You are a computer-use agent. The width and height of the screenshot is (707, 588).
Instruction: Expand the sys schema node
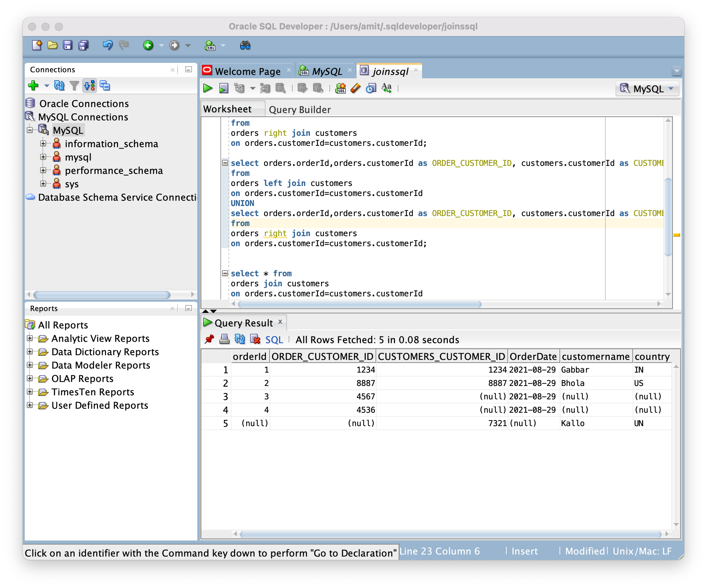click(x=43, y=184)
